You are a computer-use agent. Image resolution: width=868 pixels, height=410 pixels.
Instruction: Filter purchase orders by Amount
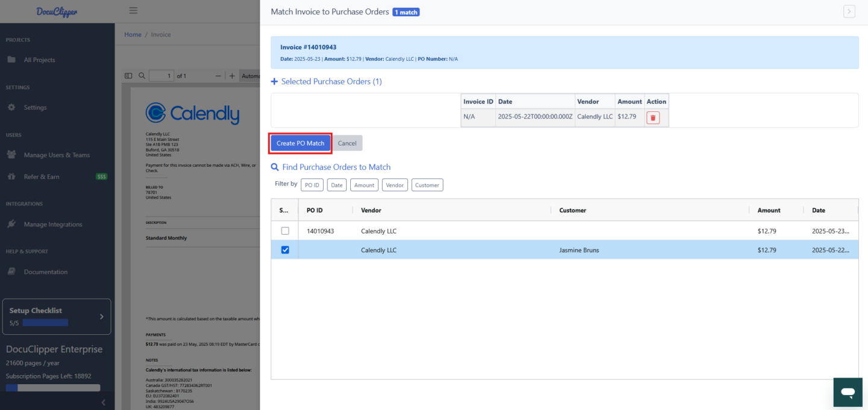[364, 185]
